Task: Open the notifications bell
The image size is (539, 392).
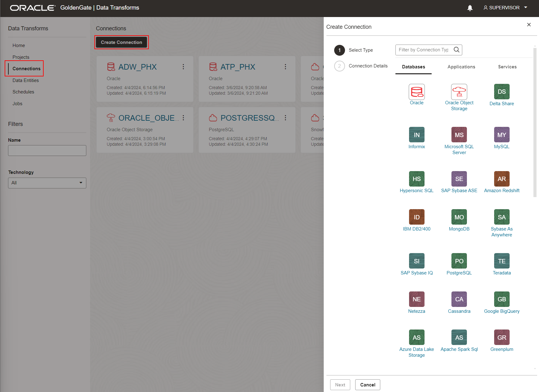Action: pyautogui.click(x=470, y=7)
